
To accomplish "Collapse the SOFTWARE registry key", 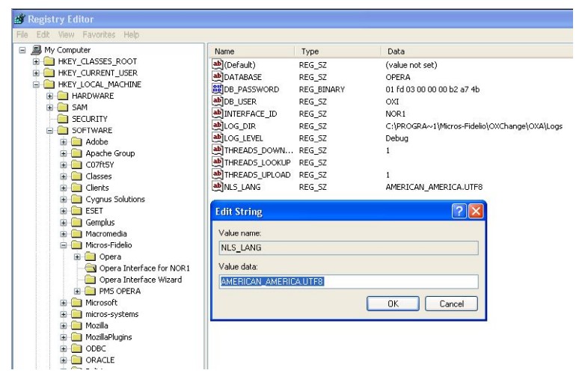I will pyautogui.click(x=50, y=130).
